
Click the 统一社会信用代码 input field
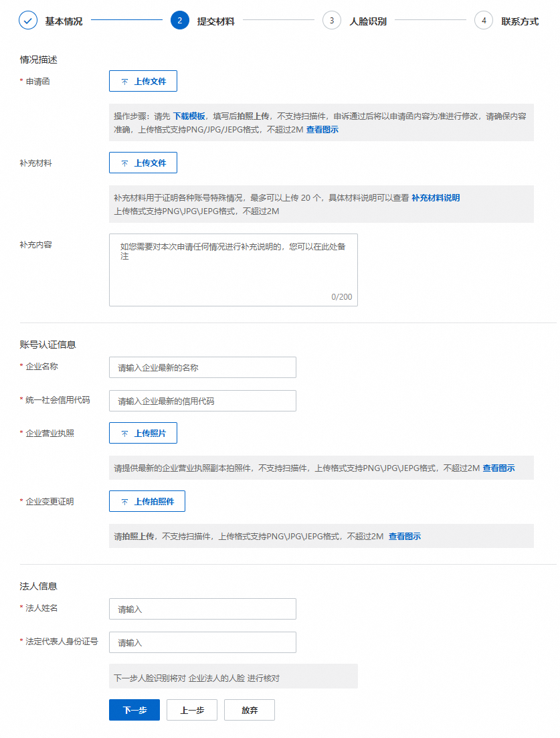point(202,401)
